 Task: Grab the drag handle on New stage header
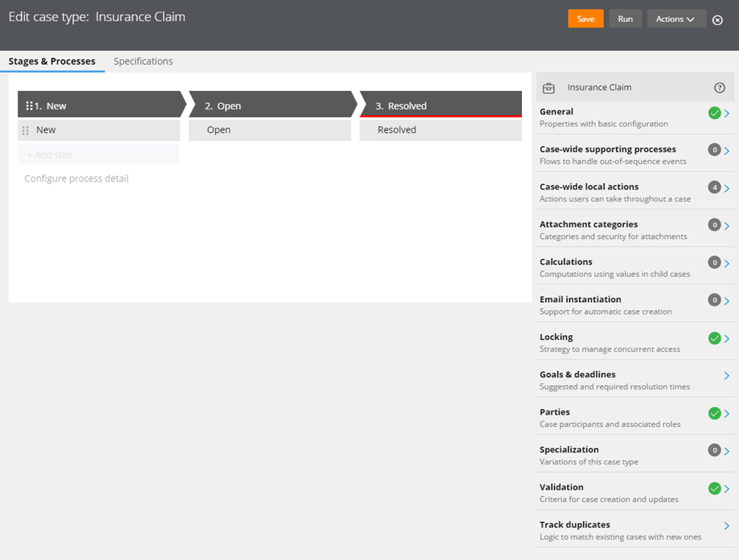pyautogui.click(x=29, y=106)
